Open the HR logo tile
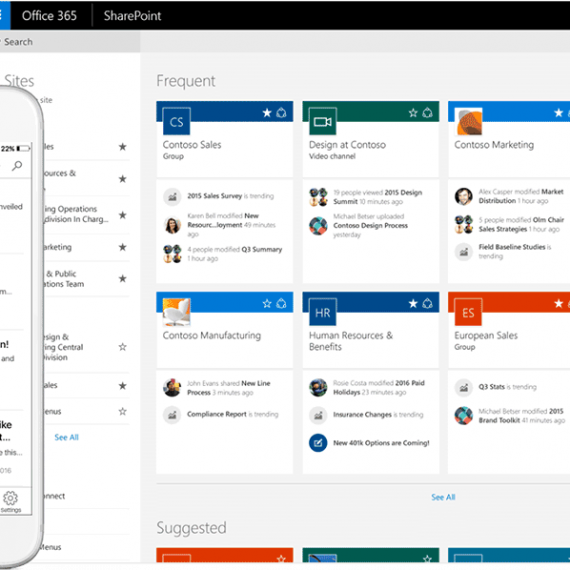Viewport: 570px width, 570px height. click(x=322, y=312)
